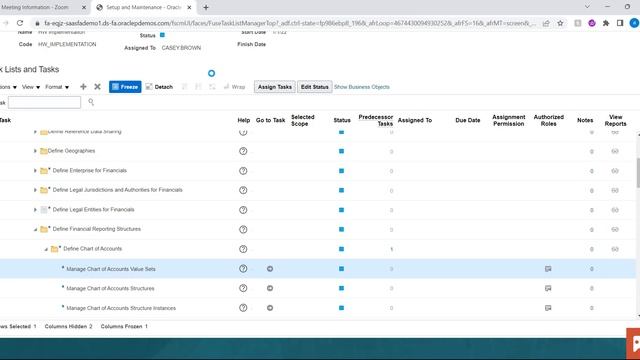Click Edit Status button
The width and height of the screenshot is (640, 360).
pyautogui.click(x=314, y=87)
